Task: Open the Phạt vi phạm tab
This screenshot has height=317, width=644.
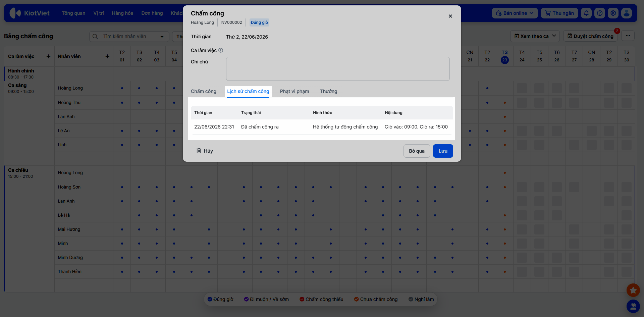Action: [294, 91]
